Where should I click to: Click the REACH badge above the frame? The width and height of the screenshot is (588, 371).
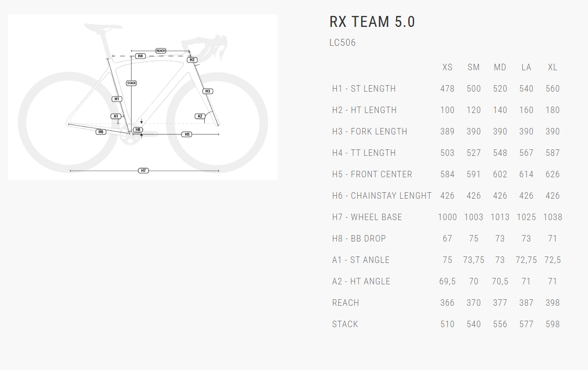[160, 51]
